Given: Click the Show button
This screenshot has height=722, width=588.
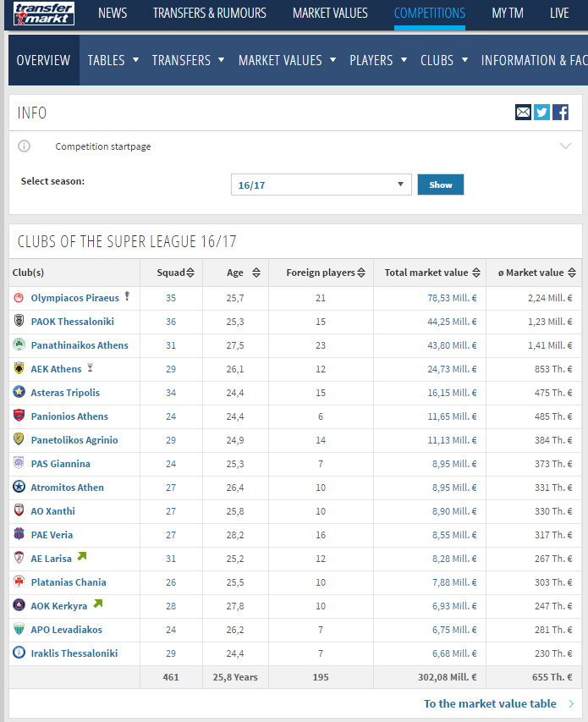Looking at the screenshot, I should point(440,185).
